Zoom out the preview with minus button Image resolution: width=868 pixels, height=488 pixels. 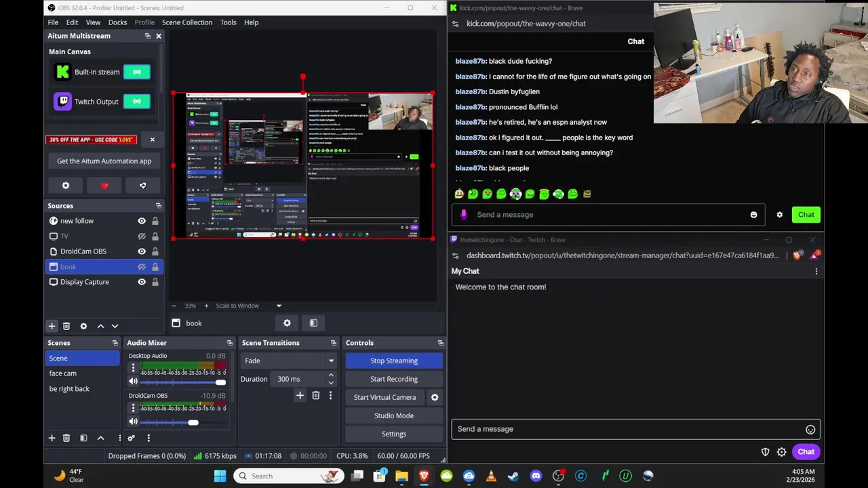click(x=174, y=306)
